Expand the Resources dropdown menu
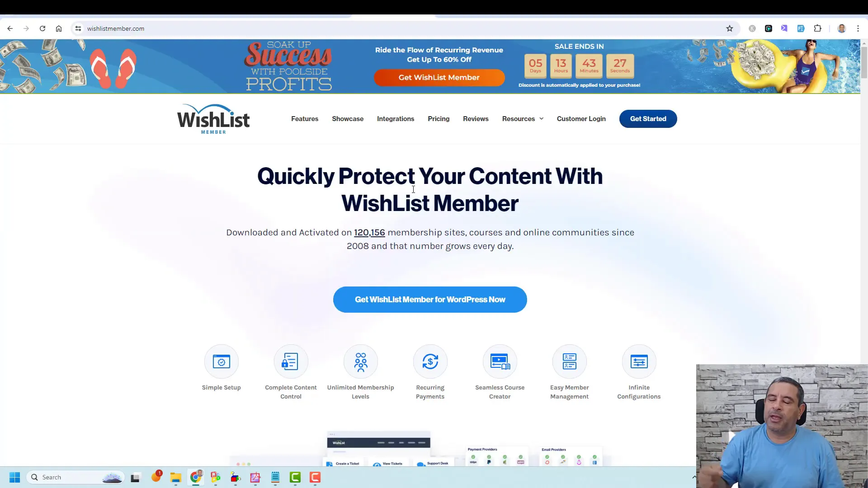 (522, 118)
